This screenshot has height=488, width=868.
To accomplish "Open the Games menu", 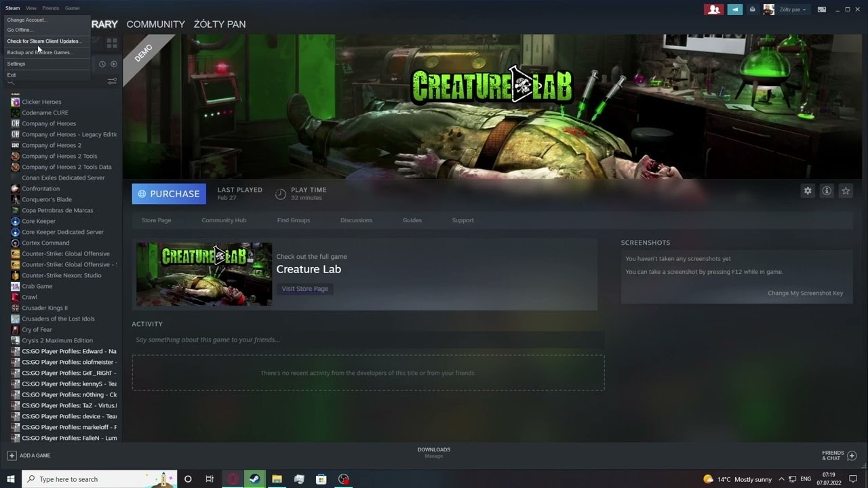I will (x=73, y=8).
